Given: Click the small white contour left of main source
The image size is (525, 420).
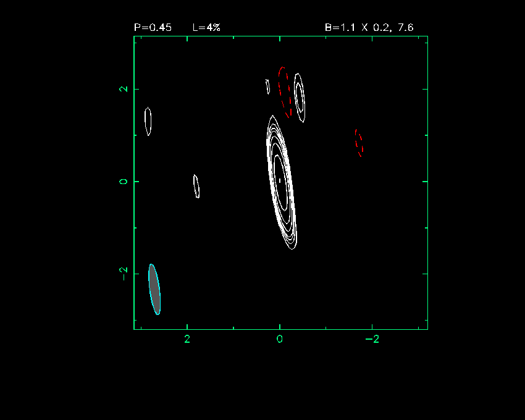Looking at the screenshot, I should [x=196, y=186].
